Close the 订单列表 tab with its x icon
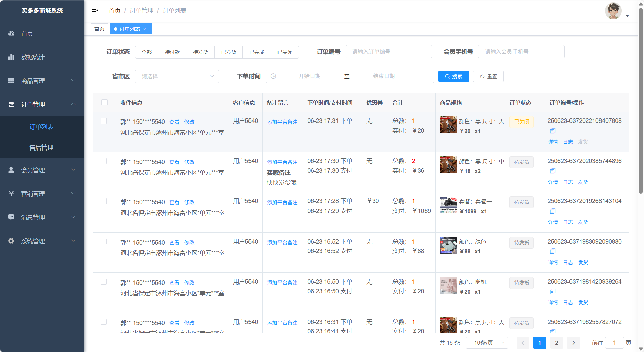Viewport: 644px width, 352px height. (145, 29)
